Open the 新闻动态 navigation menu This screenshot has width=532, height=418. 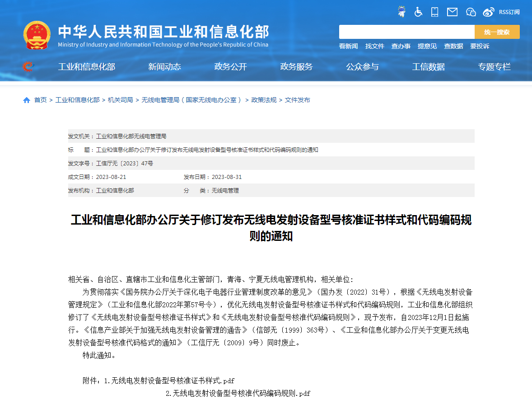(164, 67)
